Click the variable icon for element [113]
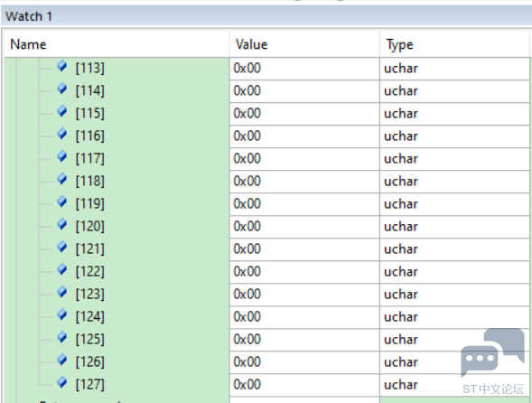The image size is (532, 403). click(x=62, y=66)
